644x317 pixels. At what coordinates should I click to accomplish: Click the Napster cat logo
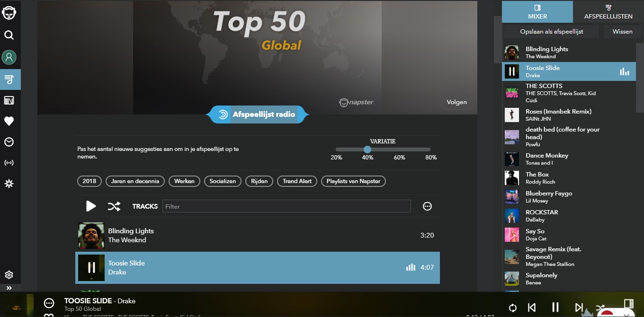tap(9, 12)
